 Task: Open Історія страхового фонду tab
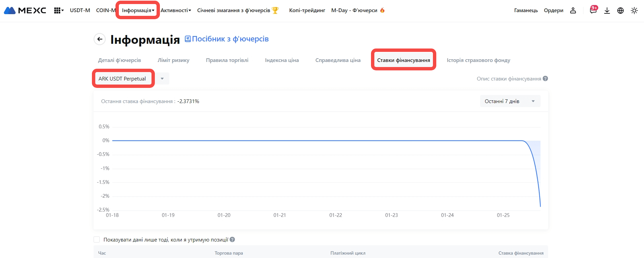tap(478, 60)
